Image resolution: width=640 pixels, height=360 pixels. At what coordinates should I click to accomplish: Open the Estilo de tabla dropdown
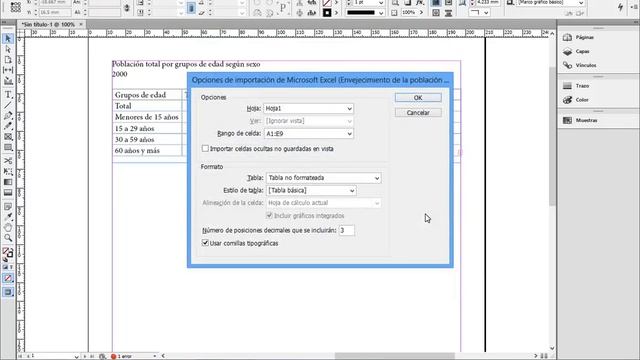point(311,191)
